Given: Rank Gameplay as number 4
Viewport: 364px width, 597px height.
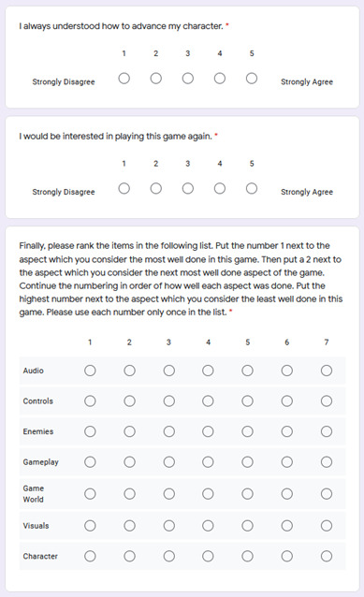Looking at the screenshot, I should point(208,462).
